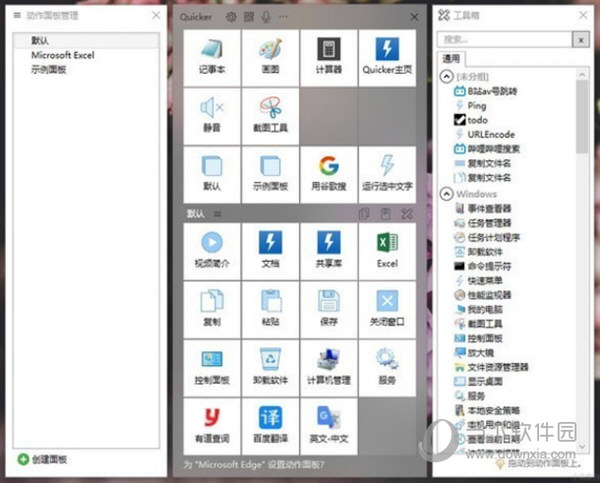Click the Microsoft Edge 设置动作面板 link
Screen dimensions: 600x483
pos(253,465)
